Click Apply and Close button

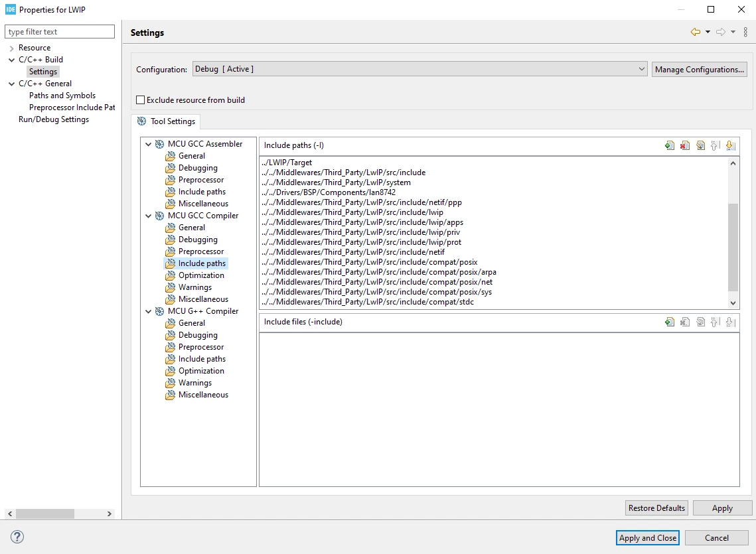[648, 537]
